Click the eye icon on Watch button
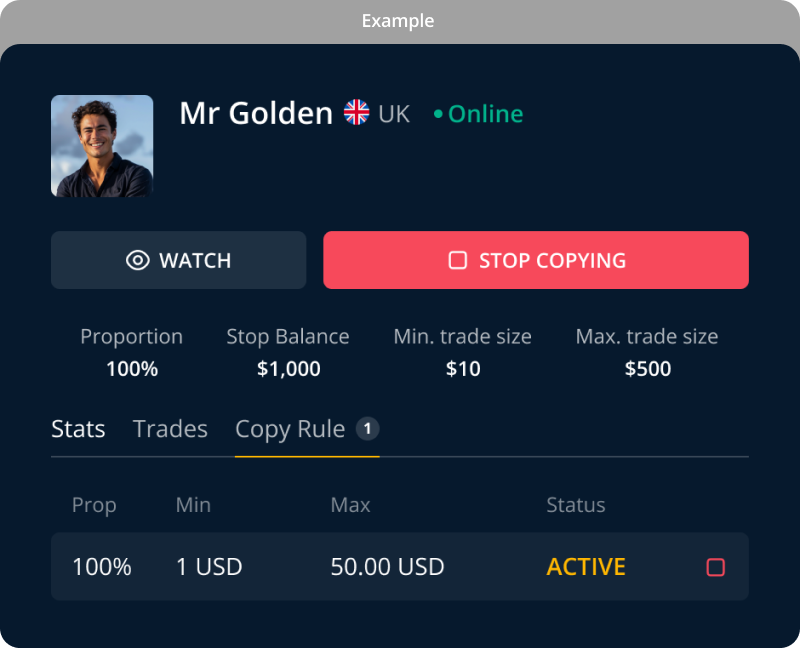The height and width of the screenshot is (649, 800). pos(137,260)
